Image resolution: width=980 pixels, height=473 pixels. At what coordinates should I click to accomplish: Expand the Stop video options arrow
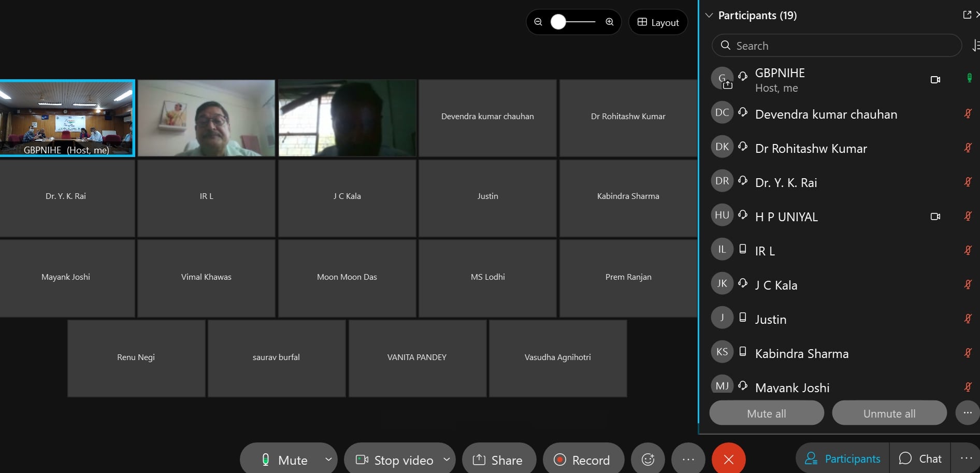click(446, 459)
